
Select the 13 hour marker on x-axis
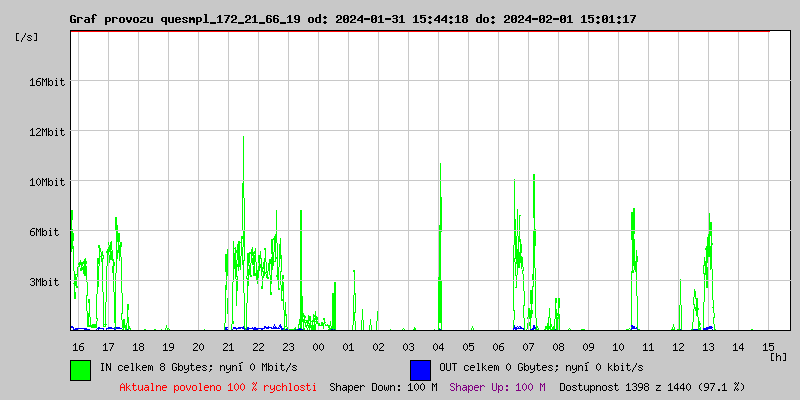pos(708,346)
